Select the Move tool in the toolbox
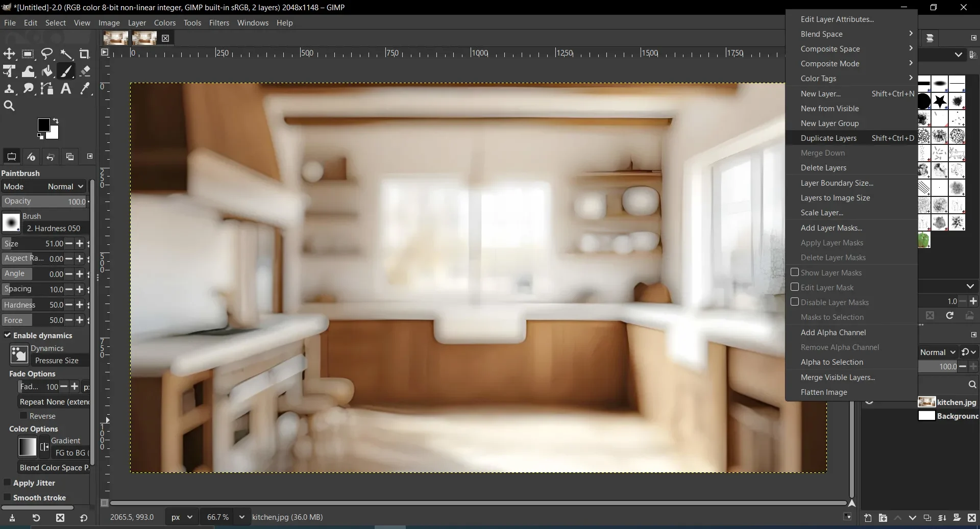Screen dimensions: 980x529 9,54
